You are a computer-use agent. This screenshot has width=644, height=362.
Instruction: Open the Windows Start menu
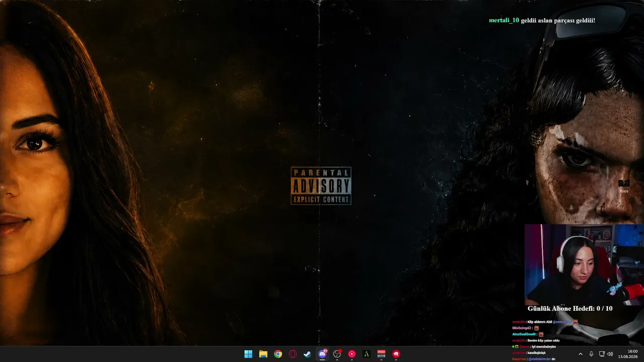pos(248,354)
